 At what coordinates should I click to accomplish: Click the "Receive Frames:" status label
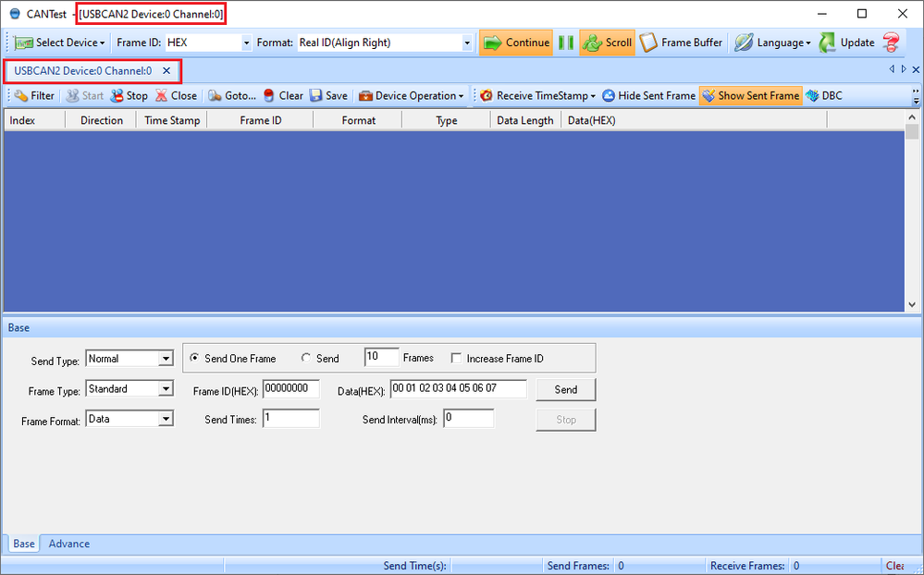point(747,566)
